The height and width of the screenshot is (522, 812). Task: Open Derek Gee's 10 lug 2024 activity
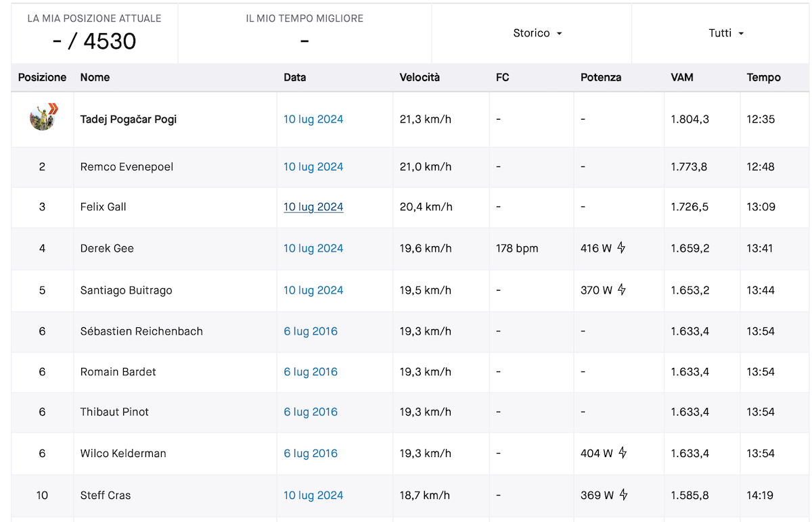(x=313, y=248)
